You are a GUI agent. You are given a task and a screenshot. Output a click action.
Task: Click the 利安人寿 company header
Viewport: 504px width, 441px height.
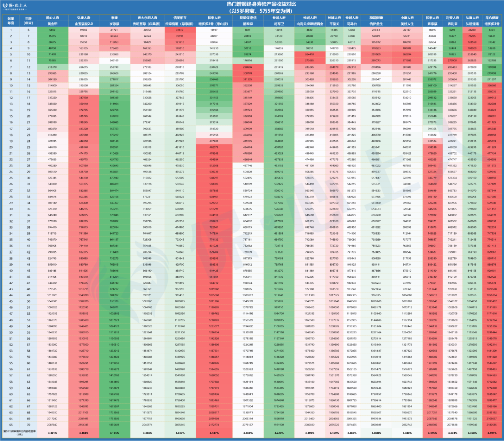point(452,18)
